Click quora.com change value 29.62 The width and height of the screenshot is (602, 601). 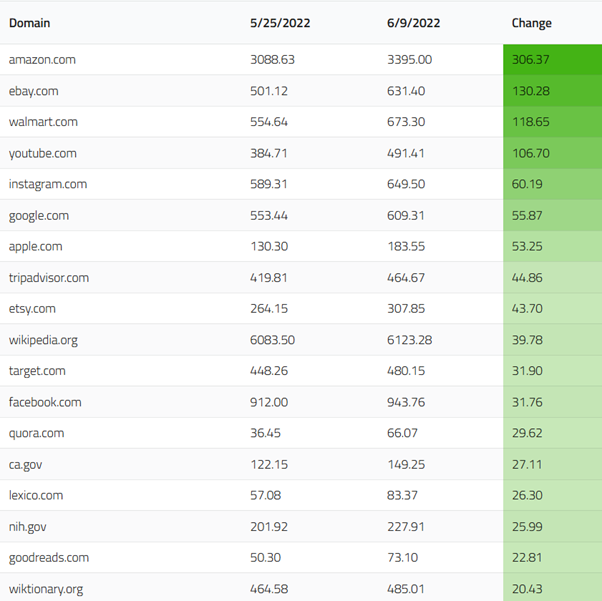point(527,433)
